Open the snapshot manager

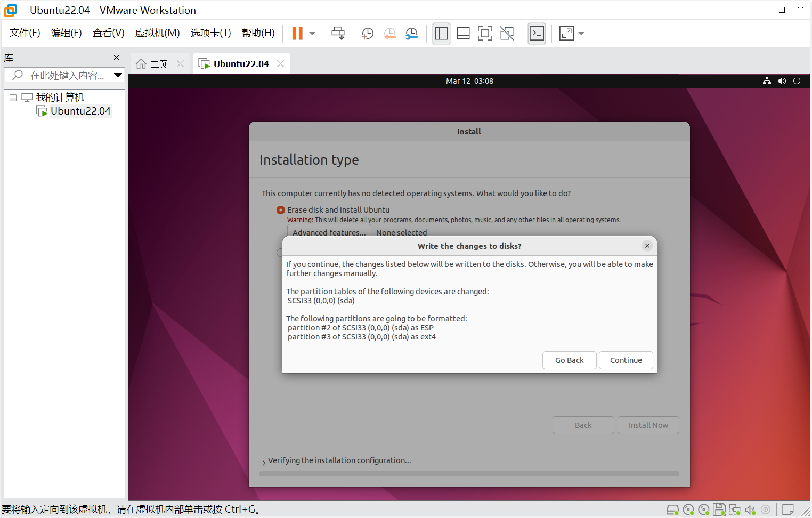click(412, 34)
